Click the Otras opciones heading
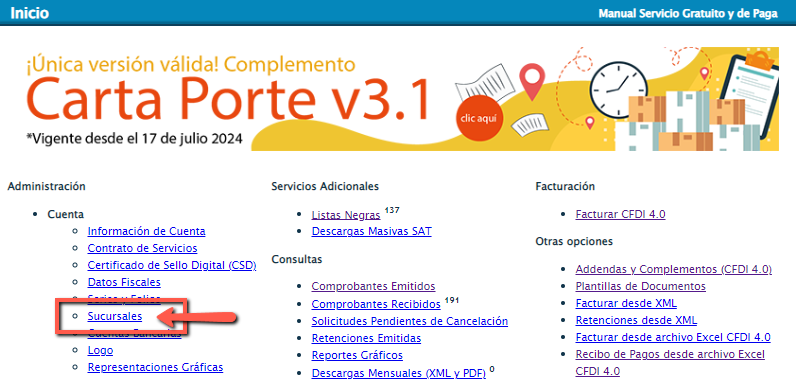Image resolution: width=796 pixels, height=391 pixels. 574,241
